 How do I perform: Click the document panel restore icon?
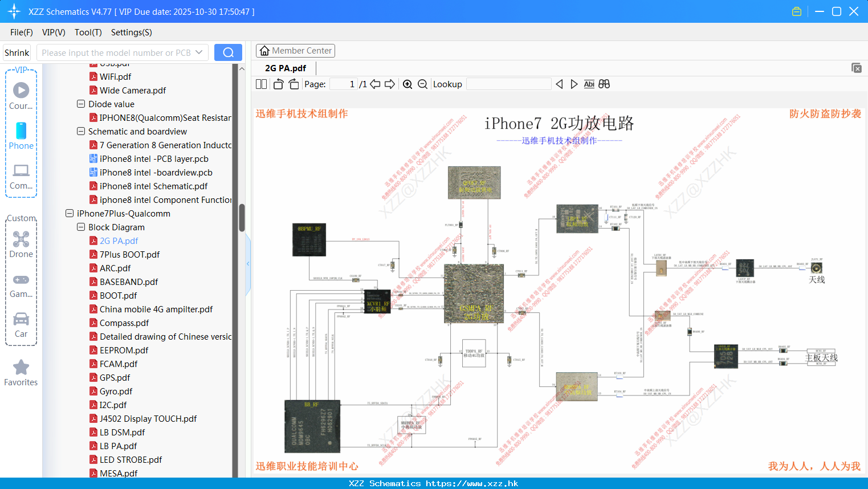click(856, 68)
